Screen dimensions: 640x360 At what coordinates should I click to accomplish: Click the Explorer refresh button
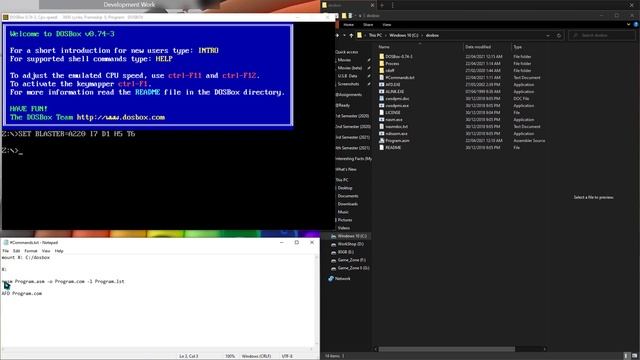point(559,36)
